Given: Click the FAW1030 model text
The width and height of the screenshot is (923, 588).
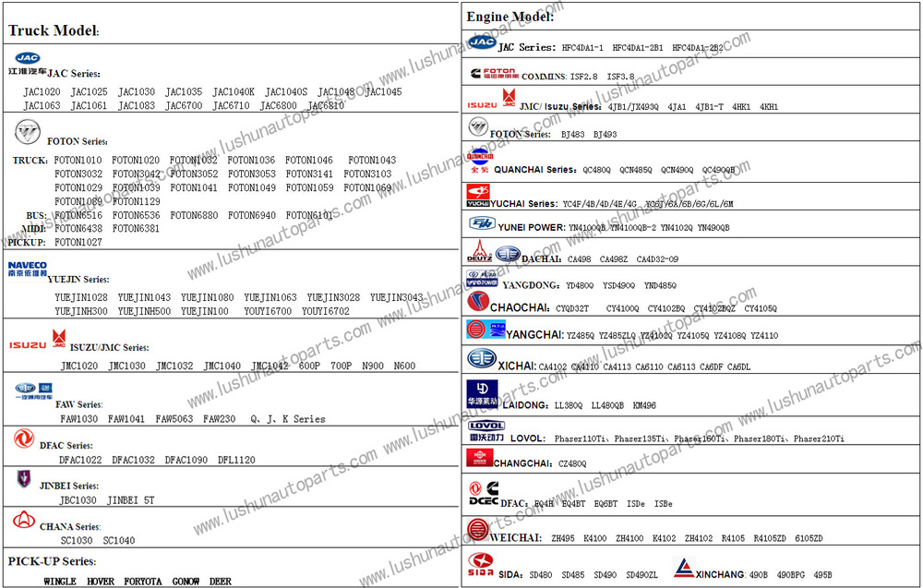Looking at the screenshot, I should point(78,419).
